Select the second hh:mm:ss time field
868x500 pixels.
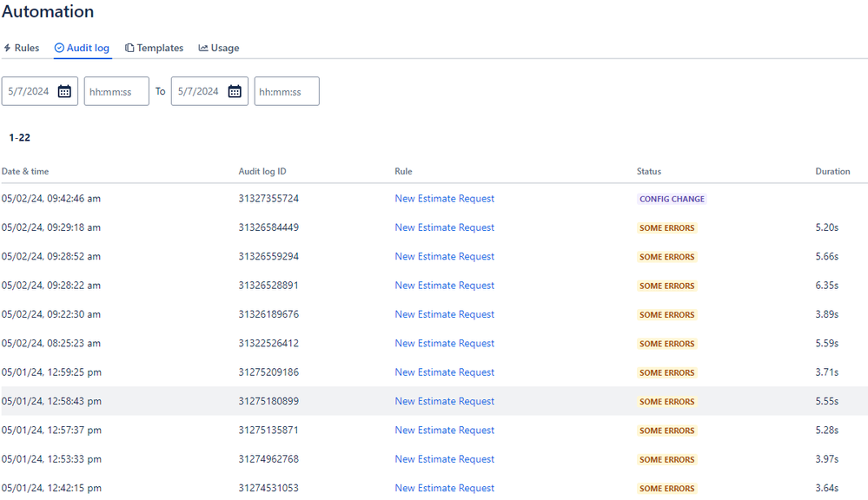click(286, 90)
